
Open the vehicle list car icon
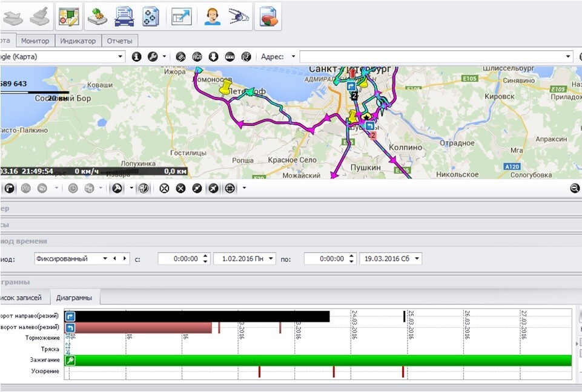click(x=124, y=16)
